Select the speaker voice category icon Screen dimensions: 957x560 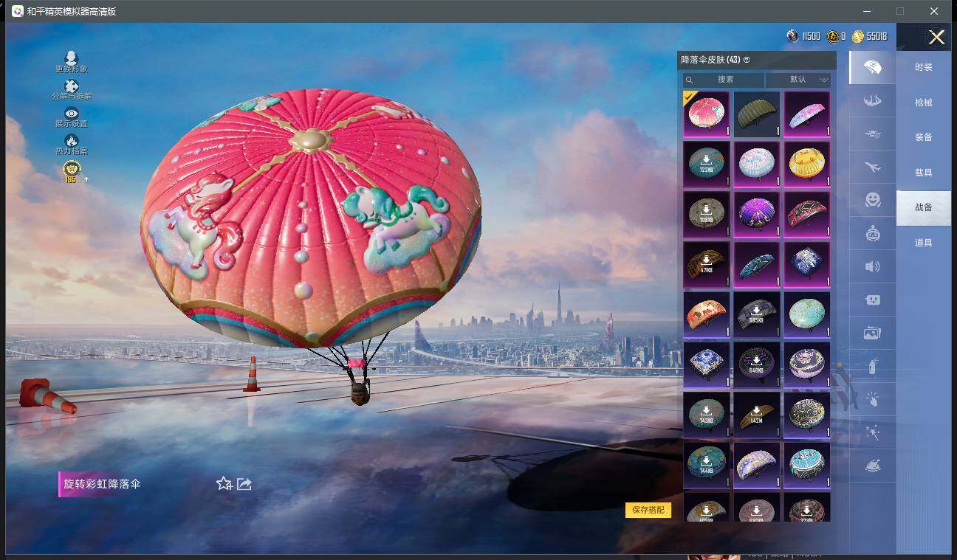click(x=872, y=266)
